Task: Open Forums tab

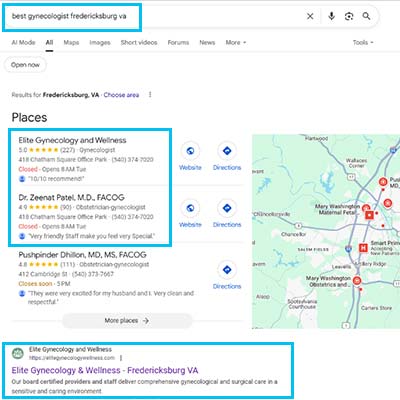Action: [x=178, y=42]
